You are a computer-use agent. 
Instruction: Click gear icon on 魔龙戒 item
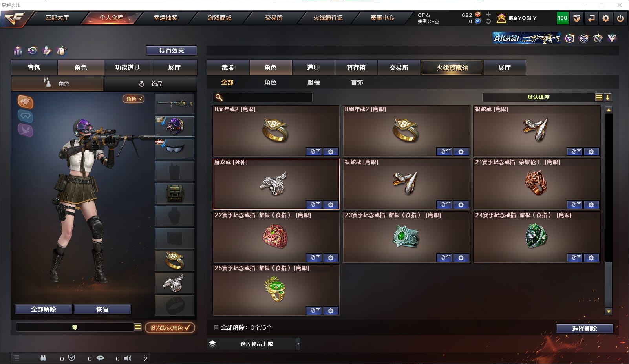point(331,205)
